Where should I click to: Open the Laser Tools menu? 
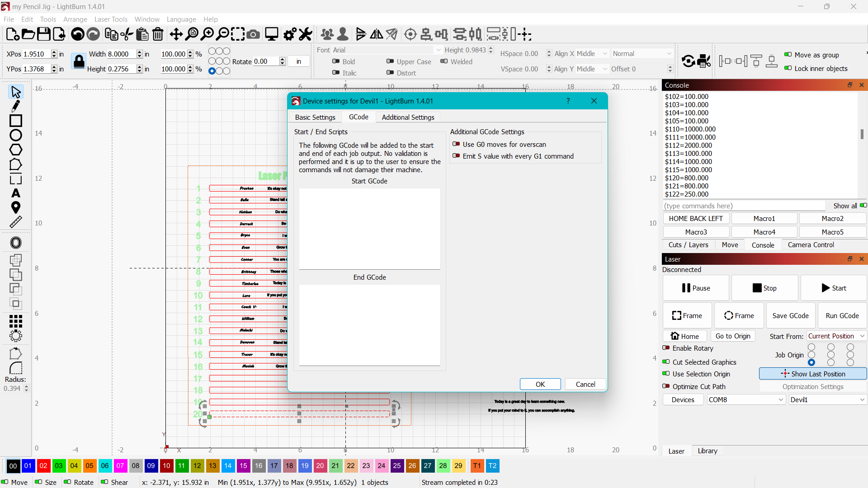point(111,19)
